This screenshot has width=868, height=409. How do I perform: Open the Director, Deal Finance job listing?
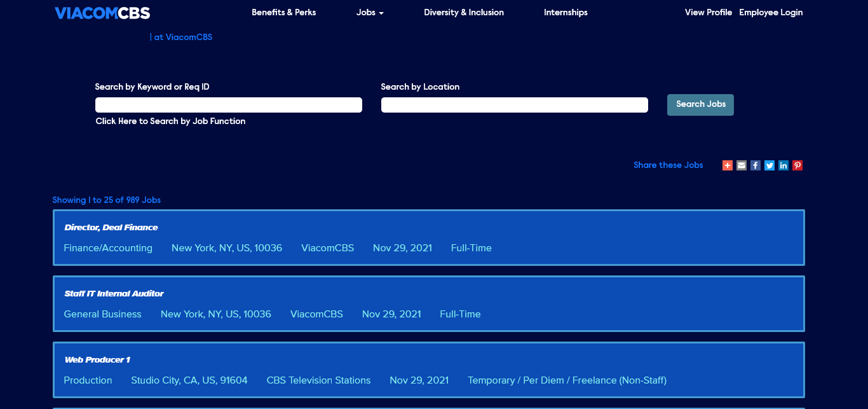[111, 228]
